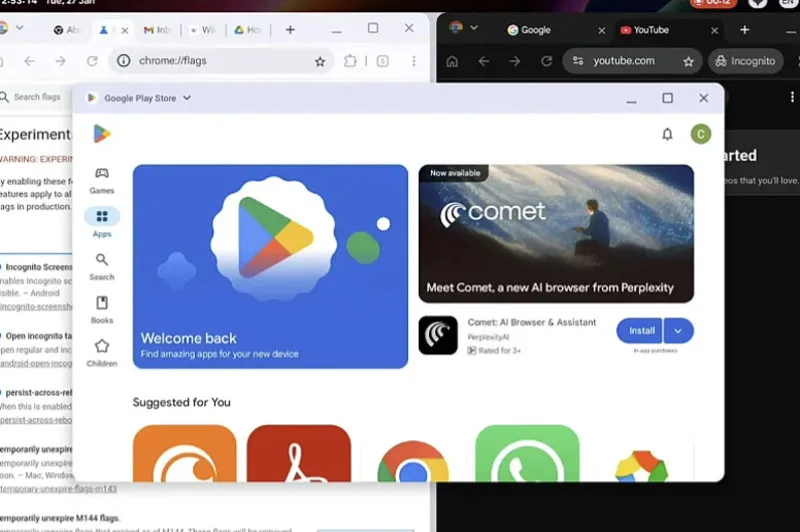The height and width of the screenshot is (532, 800).
Task: Click the Play Store notifications bell
Action: (x=667, y=134)
